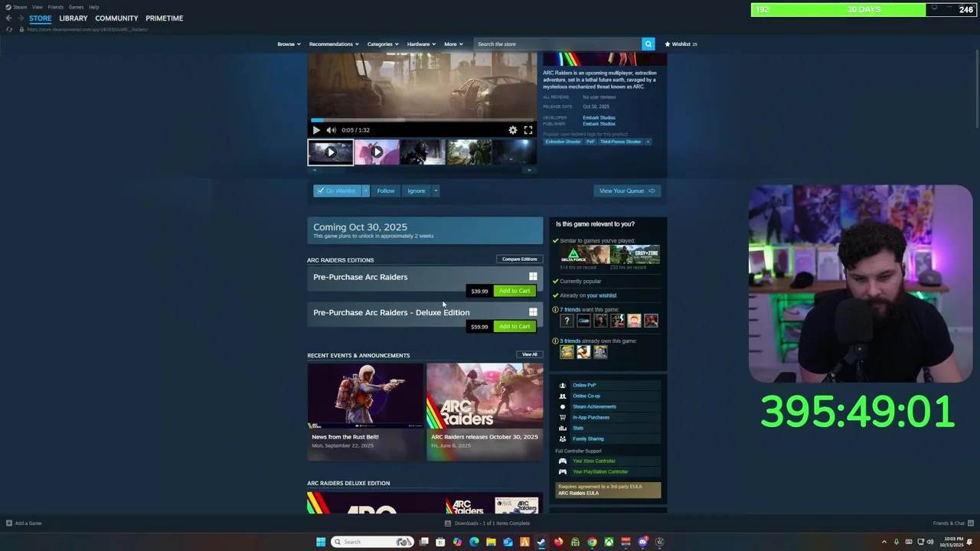Mute the trailer volume icon

pos(331,130)
